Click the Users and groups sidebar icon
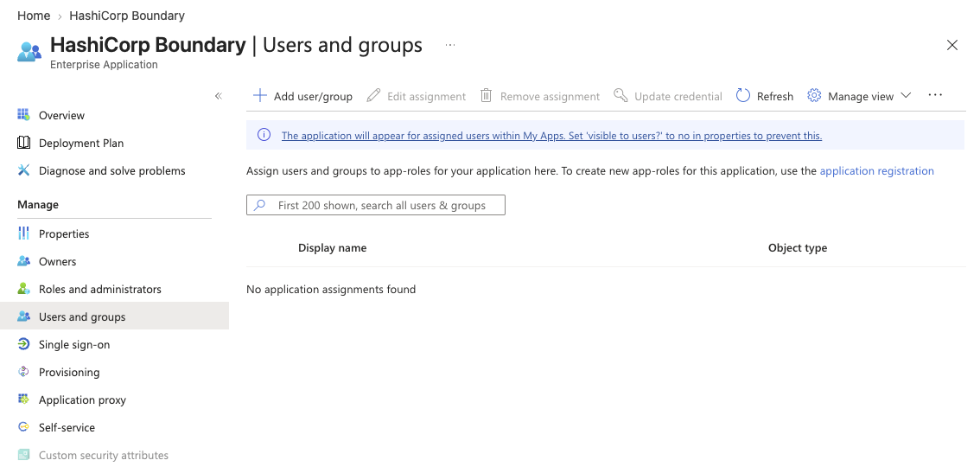 point(23,316)
